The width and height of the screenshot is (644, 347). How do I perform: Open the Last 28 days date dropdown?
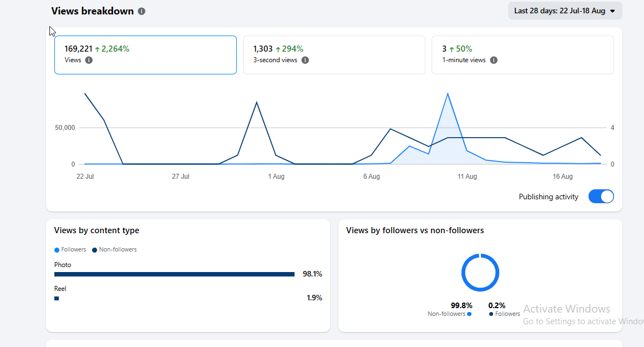(565, 11)
